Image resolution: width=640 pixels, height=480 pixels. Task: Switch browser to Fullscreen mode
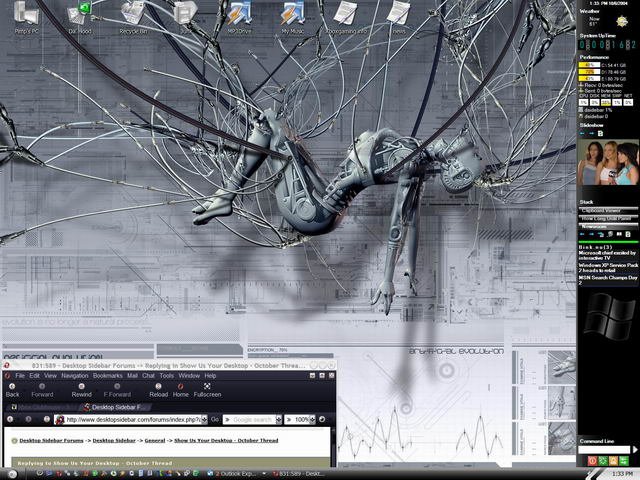(207, 390)
